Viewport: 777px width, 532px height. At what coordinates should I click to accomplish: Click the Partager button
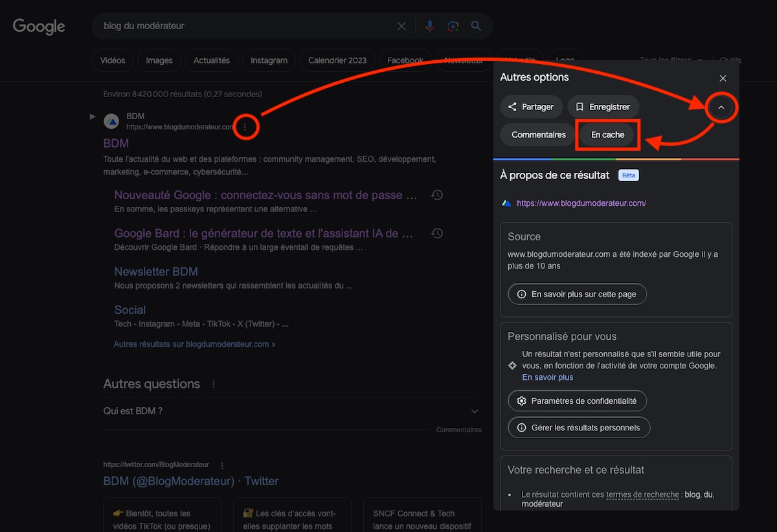[530, 107]
